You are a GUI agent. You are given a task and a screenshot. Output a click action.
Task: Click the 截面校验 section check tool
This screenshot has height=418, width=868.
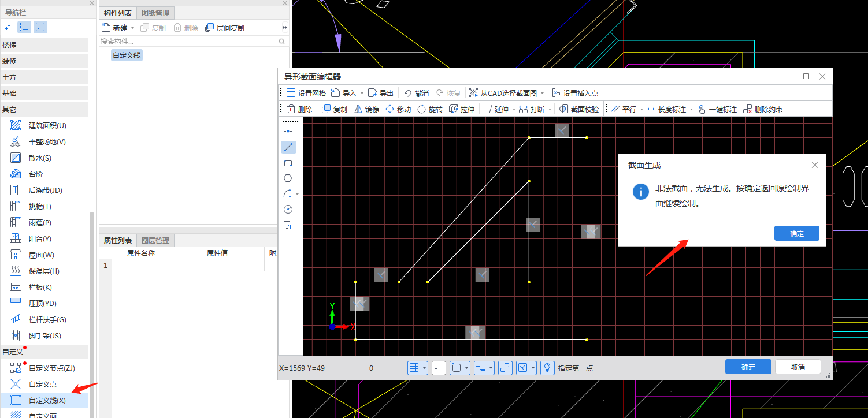(579, 109)
